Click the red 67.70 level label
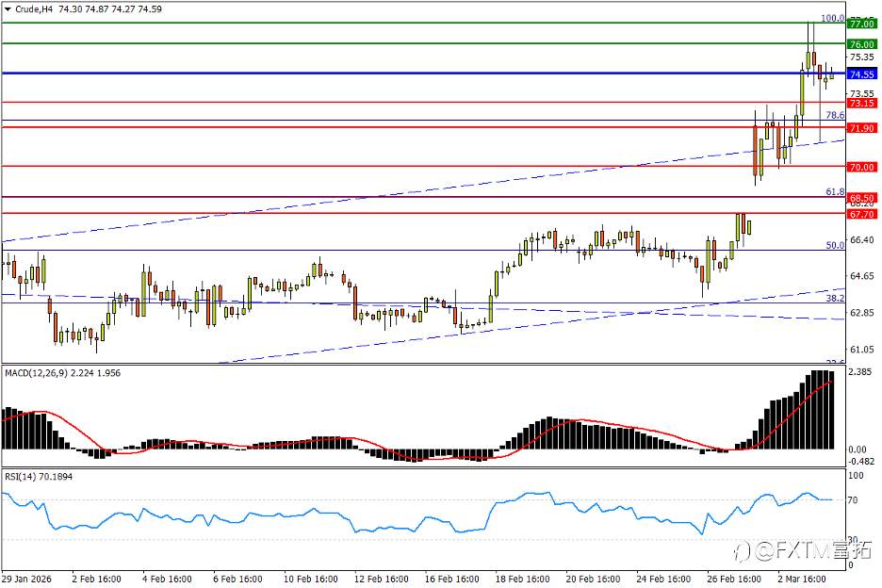 [861, 215]
